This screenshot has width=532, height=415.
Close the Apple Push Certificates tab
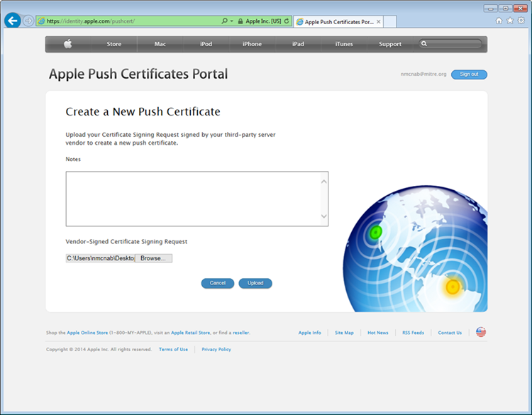tap(378, 22)
